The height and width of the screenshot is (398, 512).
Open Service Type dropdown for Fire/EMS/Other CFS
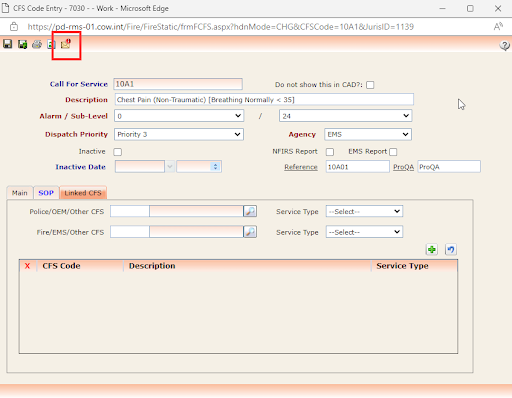point(364,232)
